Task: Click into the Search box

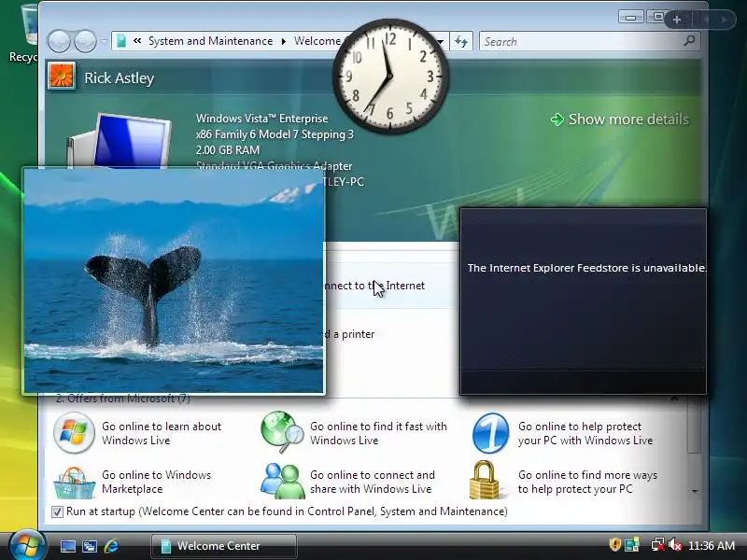Action: [581, 42]
